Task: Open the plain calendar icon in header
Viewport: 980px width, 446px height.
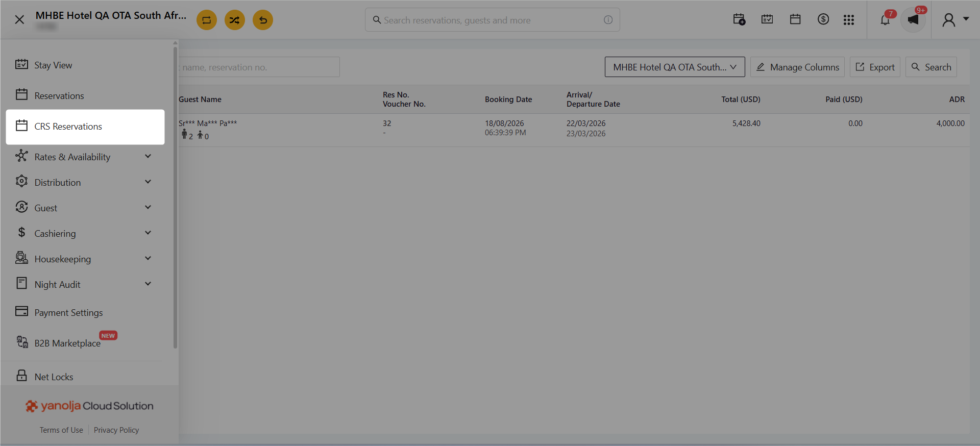Action: coord(795,19)
